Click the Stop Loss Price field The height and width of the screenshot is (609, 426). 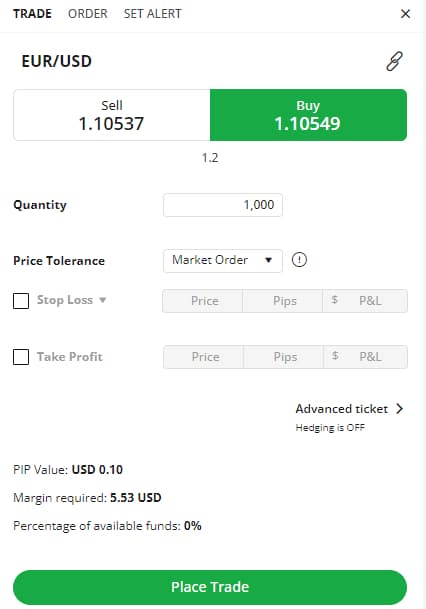pos(203,301)
